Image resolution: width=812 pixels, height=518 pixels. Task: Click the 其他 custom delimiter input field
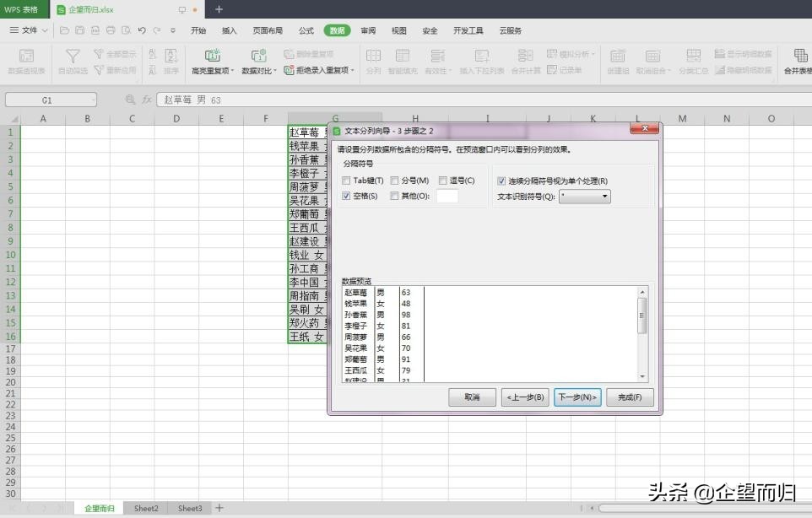tap(447, 196)
